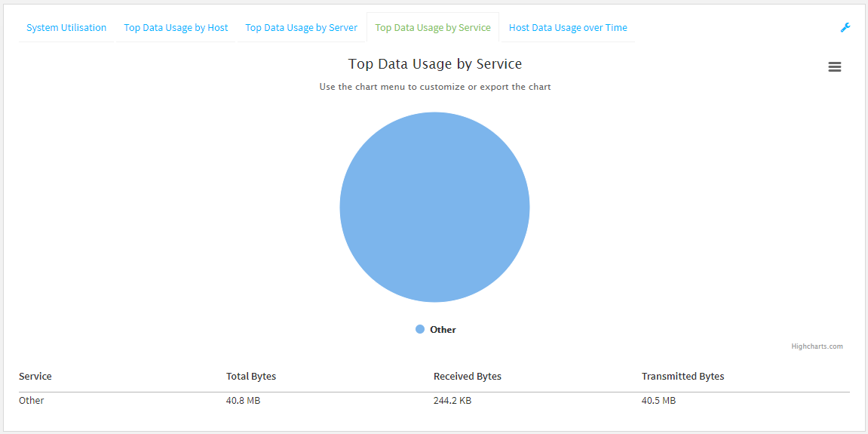The image size is (868, 434).
Task: Click the Transmitted Bytes column header
Action: pyautogui.click(x=682, y=376)
